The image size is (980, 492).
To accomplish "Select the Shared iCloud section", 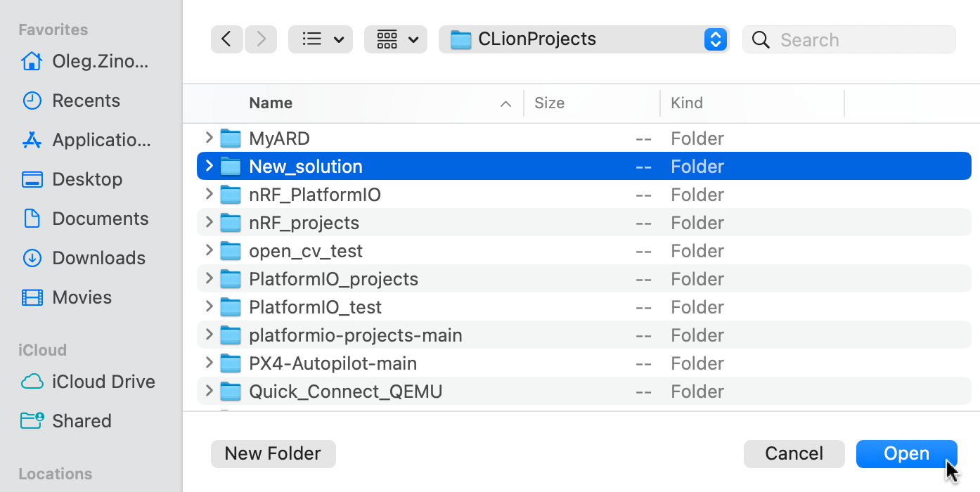I will click(82, 421).
